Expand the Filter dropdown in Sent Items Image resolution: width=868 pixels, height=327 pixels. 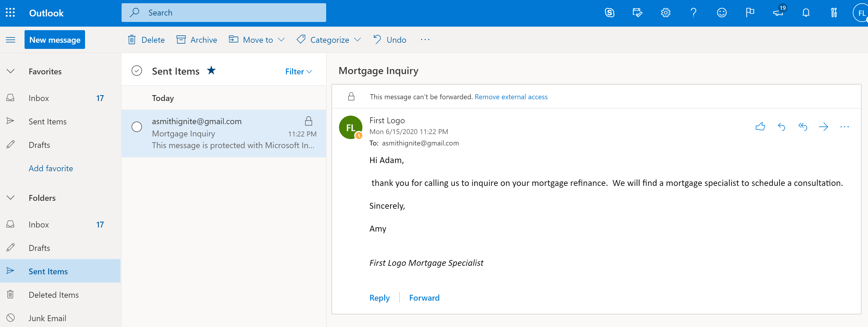click(298, 71)
